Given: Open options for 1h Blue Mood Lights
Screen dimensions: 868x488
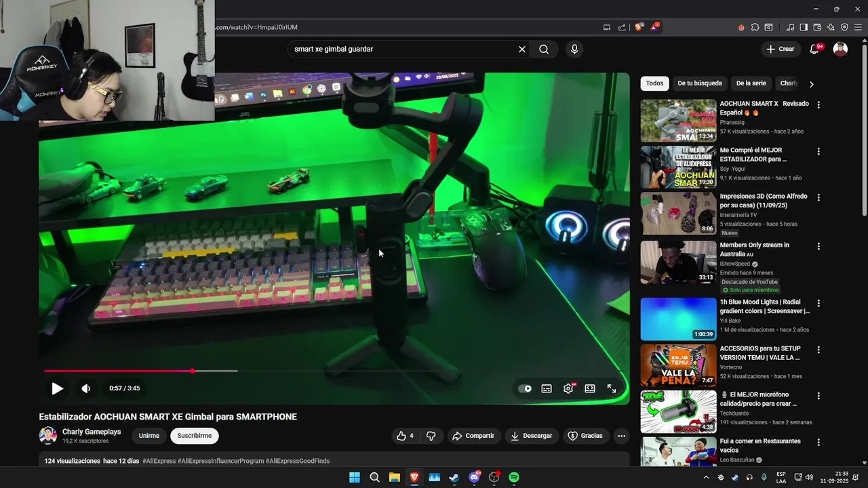Looking at the screenshot, I should click(818, 304).
